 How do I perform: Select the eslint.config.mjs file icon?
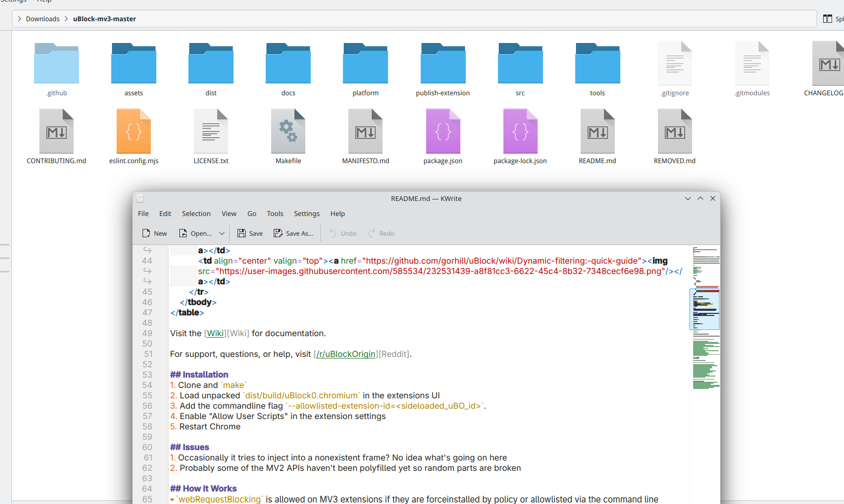(x=134, y=132)
